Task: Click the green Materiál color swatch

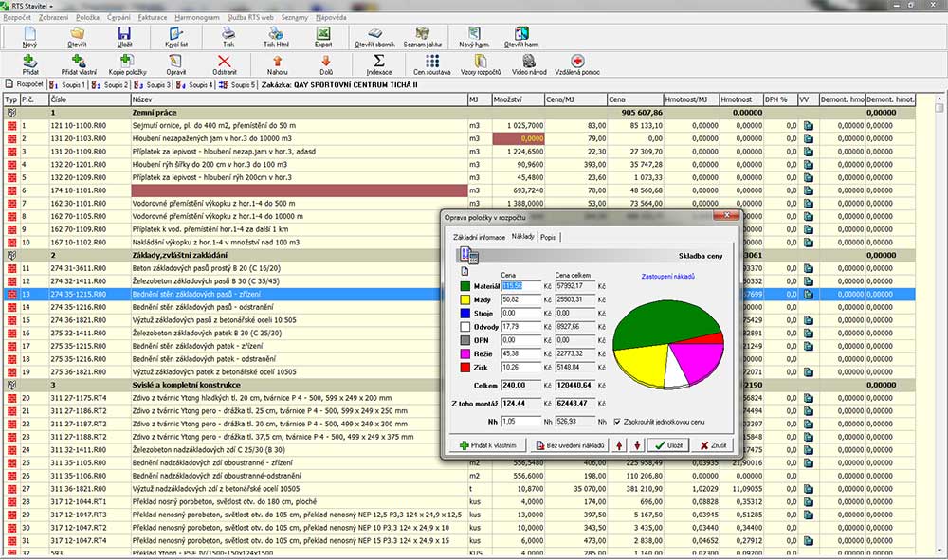Action: click(465, 286)
